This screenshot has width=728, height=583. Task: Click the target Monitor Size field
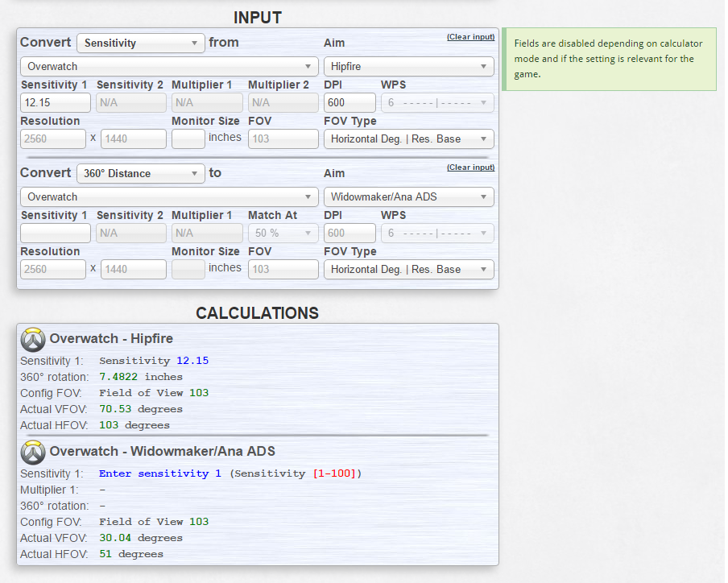188,269
